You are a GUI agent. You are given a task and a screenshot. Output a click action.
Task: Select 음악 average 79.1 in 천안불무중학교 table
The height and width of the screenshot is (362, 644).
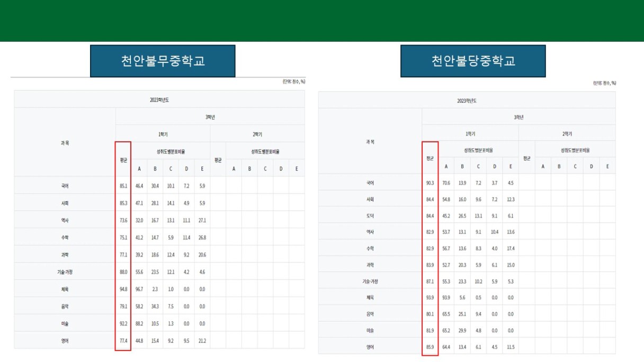click(123, 306)
